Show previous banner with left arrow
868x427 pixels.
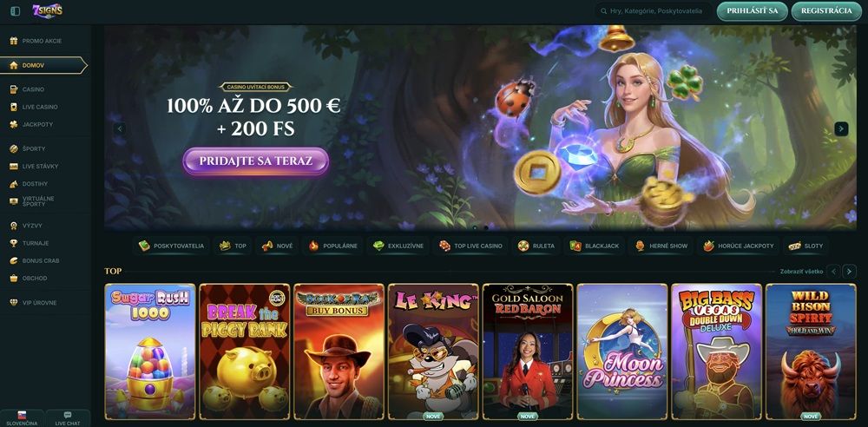120,129
